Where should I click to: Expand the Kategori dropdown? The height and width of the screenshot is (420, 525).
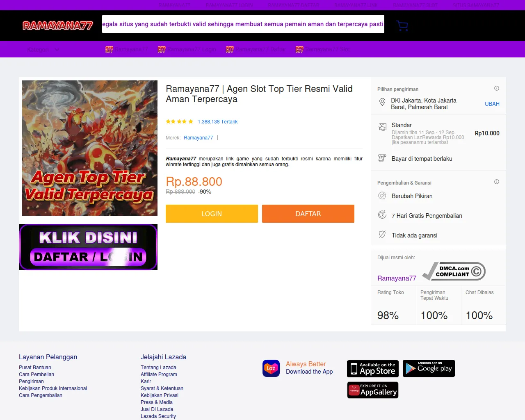pyautogui.click(x=43, y=50)
